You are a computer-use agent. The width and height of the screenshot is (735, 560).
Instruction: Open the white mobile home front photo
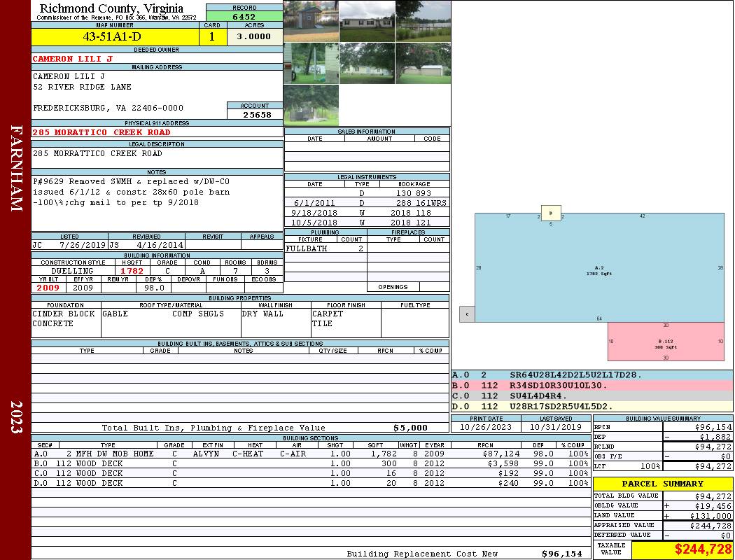(x=367, y=21)
